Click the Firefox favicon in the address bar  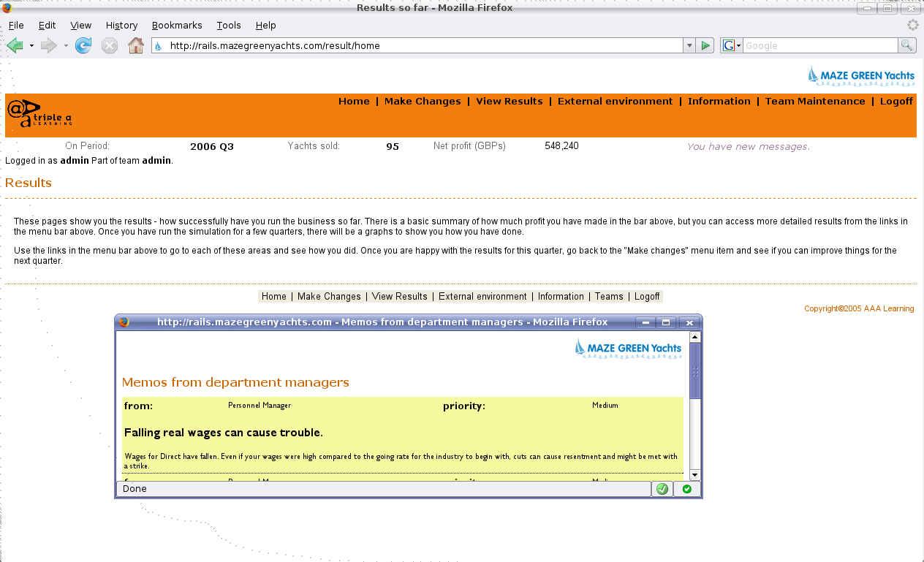click(x=156, y=45)
